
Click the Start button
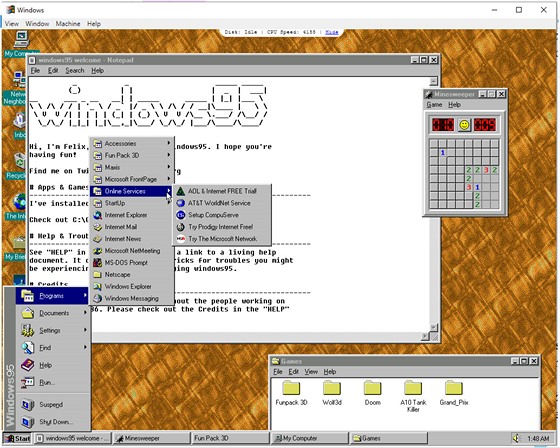point(18,438)
